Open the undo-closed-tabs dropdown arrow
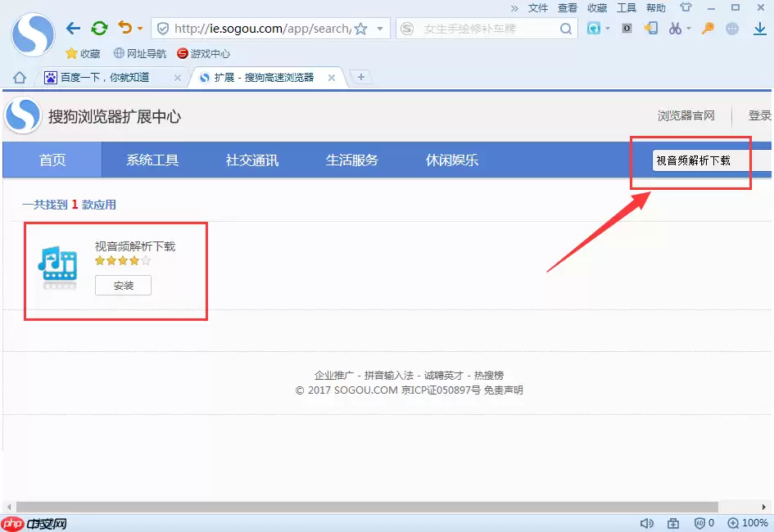Screen dimensions: 774x532 coord(138,26)
